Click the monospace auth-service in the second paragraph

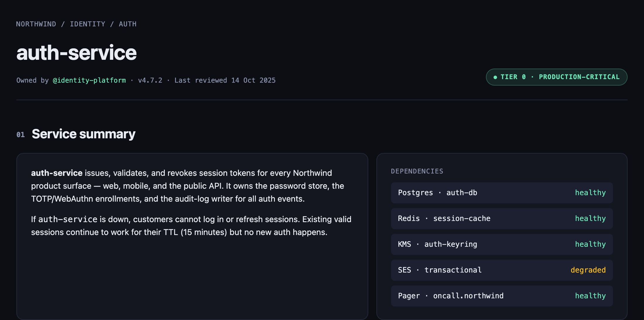click(68, 219)
